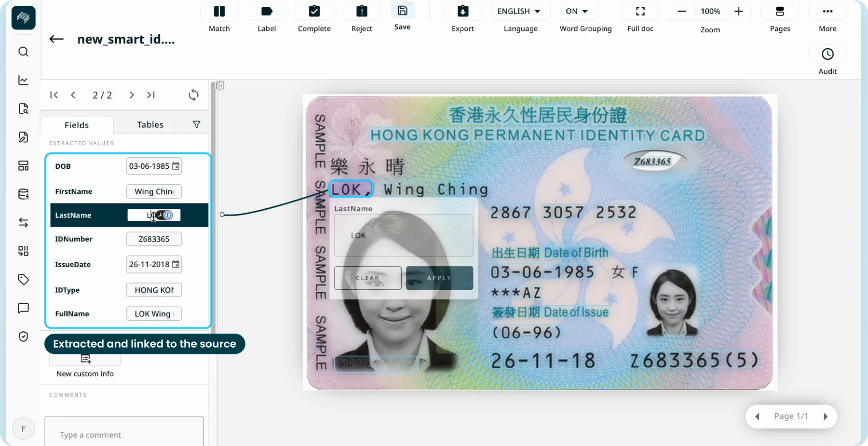Jump to first document
868x446 pixels.
click(54, 95)
